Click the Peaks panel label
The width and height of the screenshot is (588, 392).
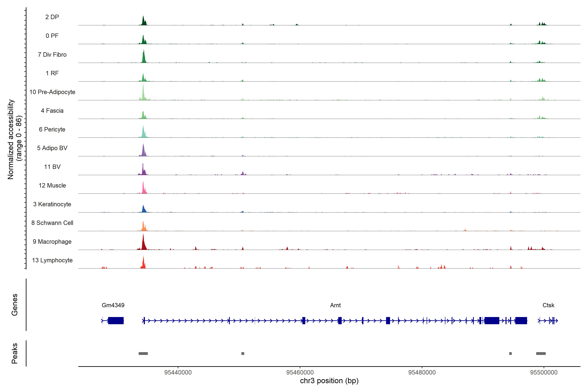tap(15, 353)
